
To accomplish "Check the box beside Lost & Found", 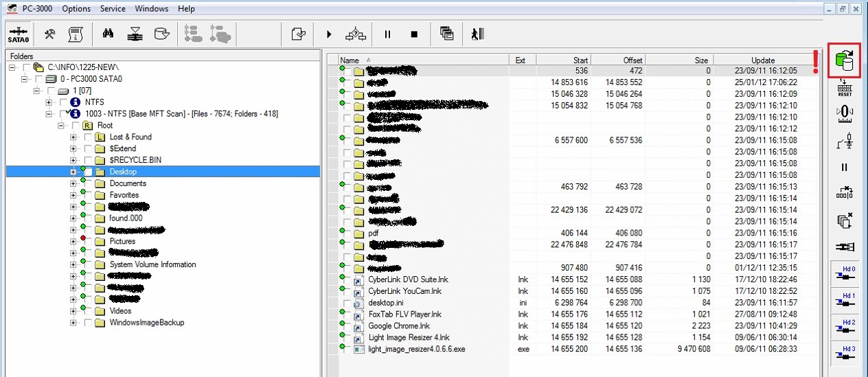I will click(88, 137).
